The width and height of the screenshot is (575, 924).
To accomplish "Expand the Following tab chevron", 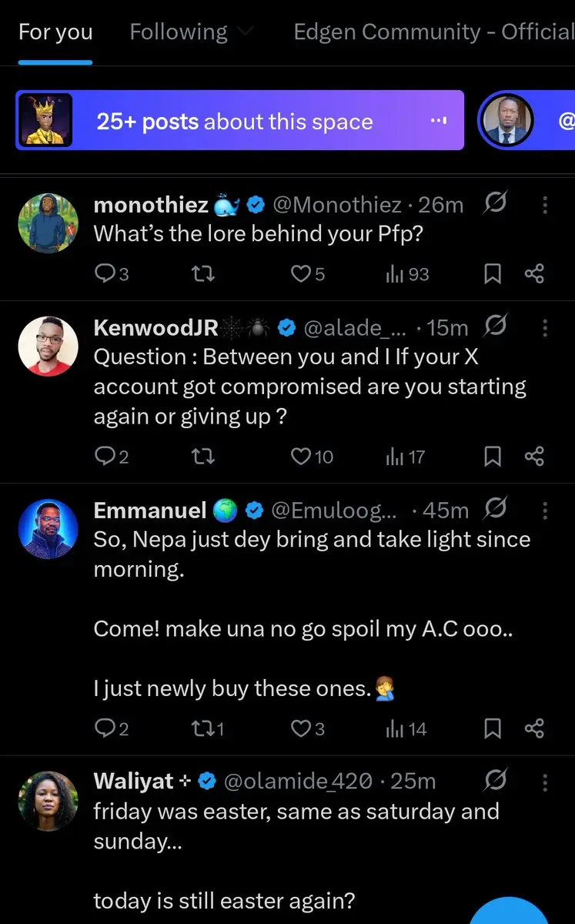I will click(246, 32).
